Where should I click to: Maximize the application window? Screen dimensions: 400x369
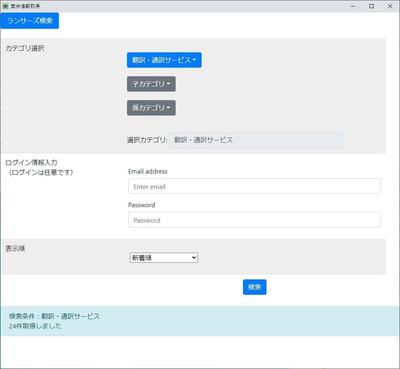pos(371,6)
